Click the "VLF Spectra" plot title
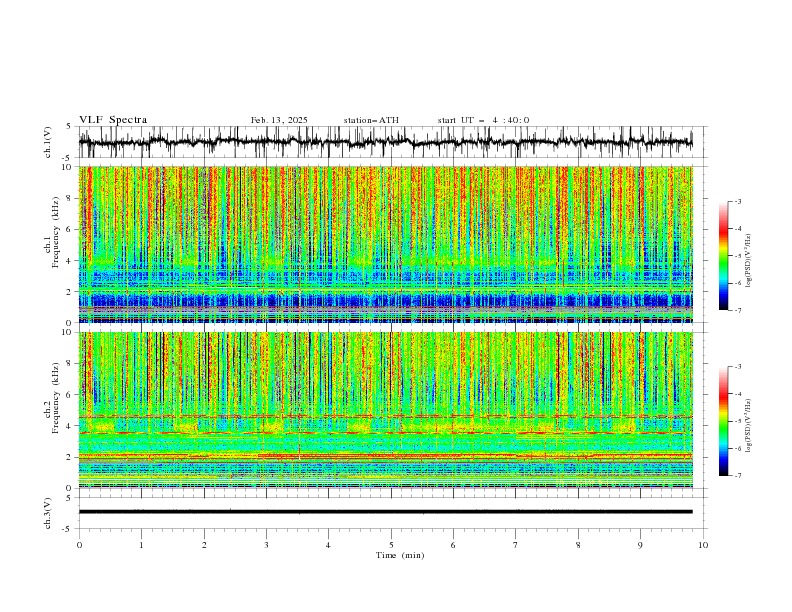Viewport: 792px width, 612px height. [113, 120]
